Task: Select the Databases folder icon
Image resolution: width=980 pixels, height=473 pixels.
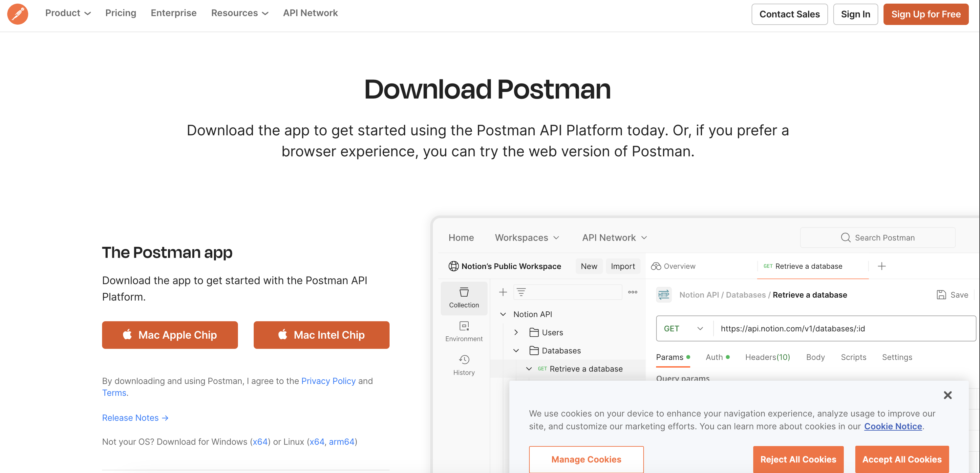Action: pos(534,351)
